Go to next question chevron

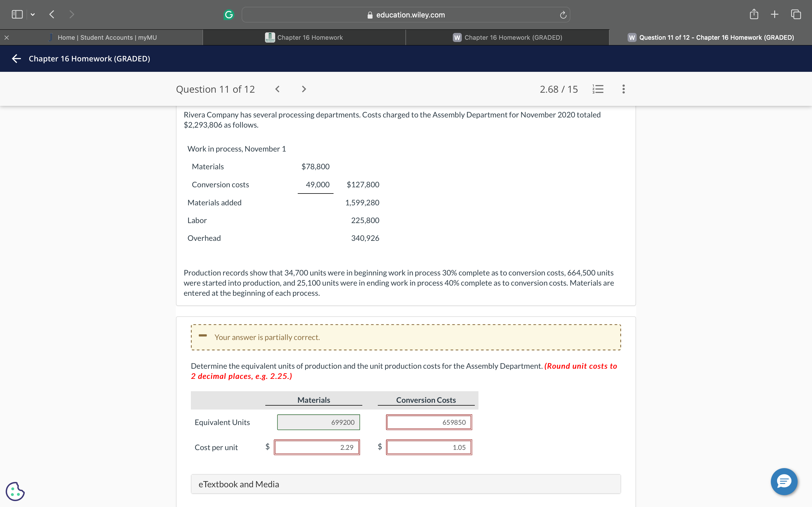click(304, 89)
